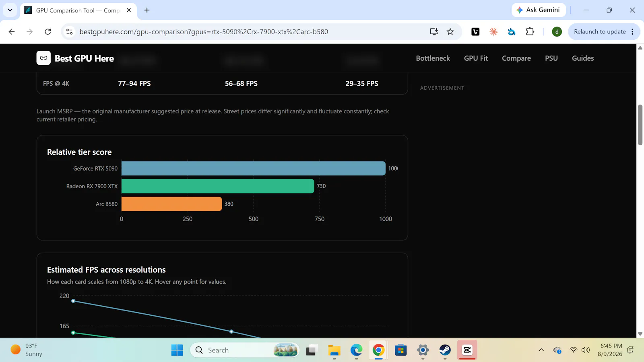The height and width of the screenshot is (362, 644).
Task: Select the Radeon RX 7900 XTX score bar
Action: coord(218,186)
